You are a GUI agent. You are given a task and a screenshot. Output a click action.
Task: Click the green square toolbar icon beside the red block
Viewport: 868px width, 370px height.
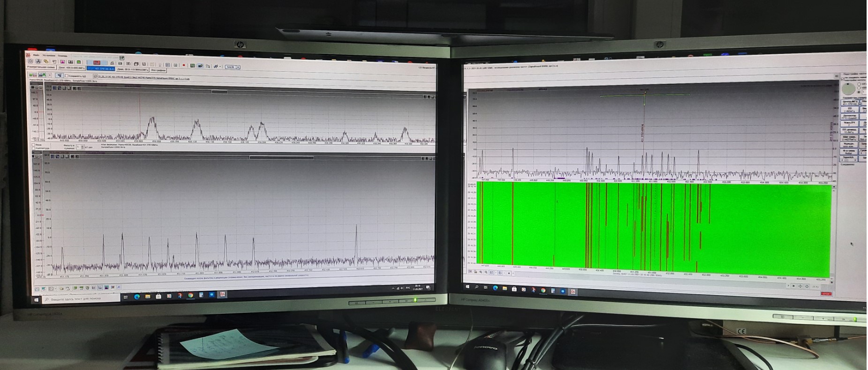click(x=79, y=62)
